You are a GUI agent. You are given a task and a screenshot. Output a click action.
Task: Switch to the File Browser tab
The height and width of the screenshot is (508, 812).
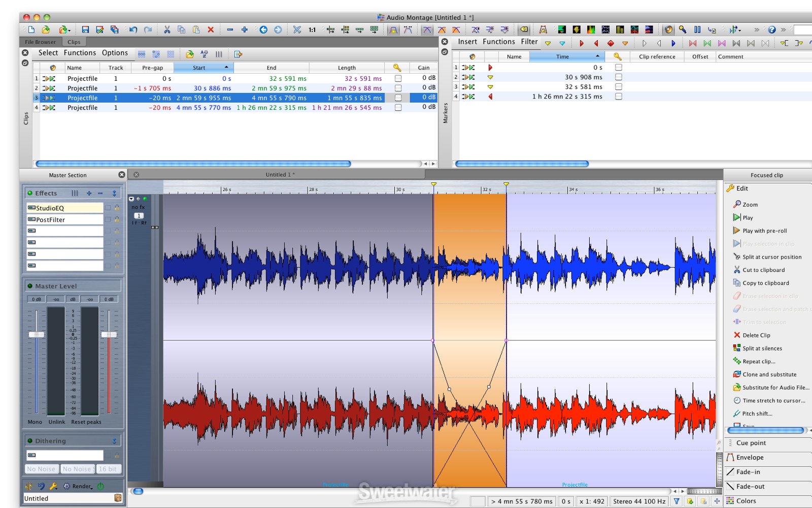tap(41, 42)
